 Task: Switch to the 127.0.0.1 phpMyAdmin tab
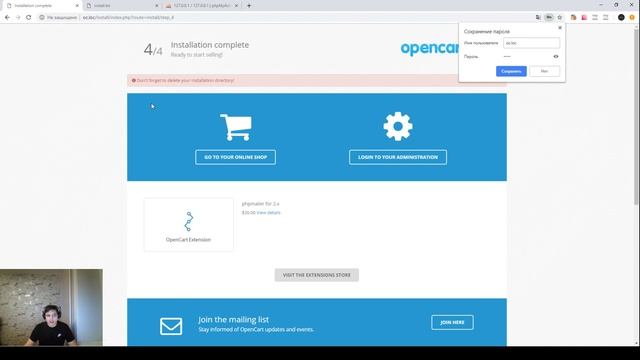tap(202, 6)
